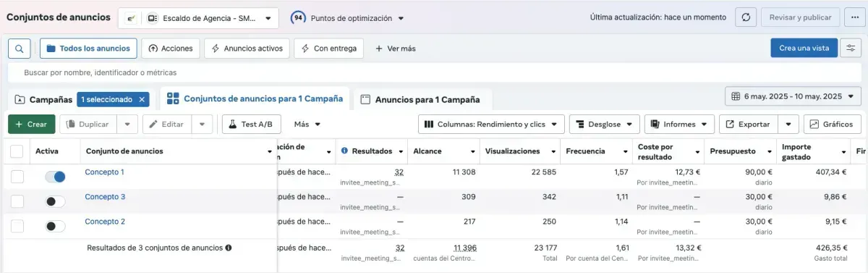Open the Concepto 1 ad set link
Screen dimensions: 868x273
click(105, 172)
